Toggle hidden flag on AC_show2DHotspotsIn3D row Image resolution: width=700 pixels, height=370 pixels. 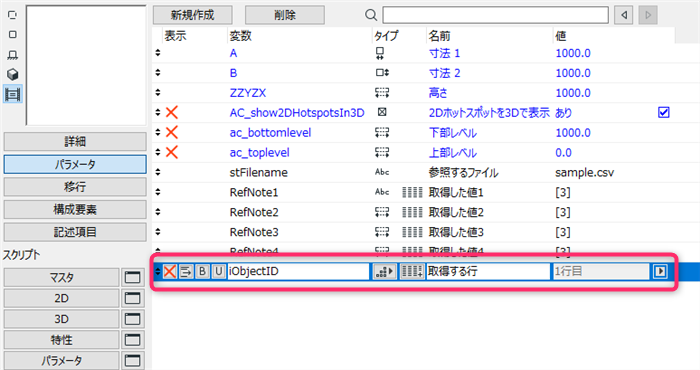tap(172, 112)
